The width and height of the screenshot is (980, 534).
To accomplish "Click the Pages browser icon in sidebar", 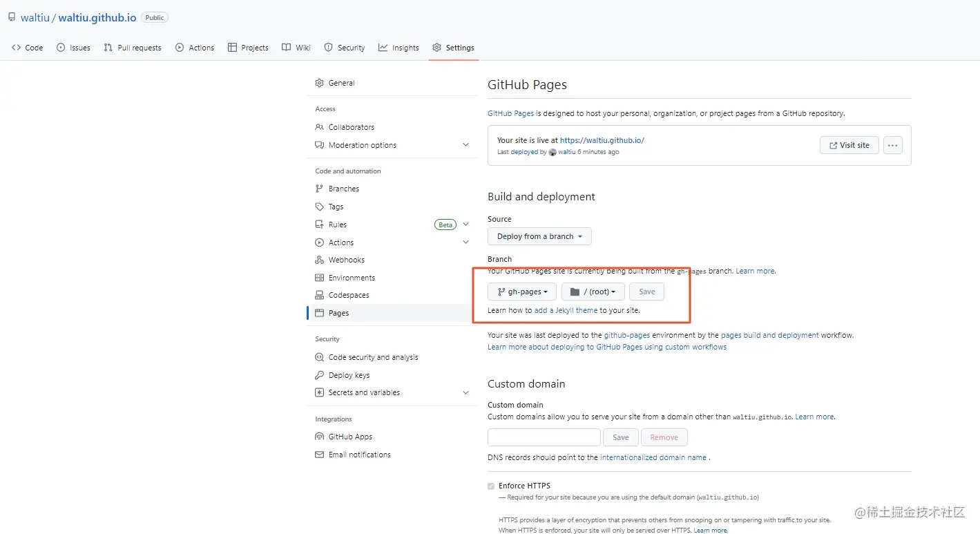I will click(319, 313).
